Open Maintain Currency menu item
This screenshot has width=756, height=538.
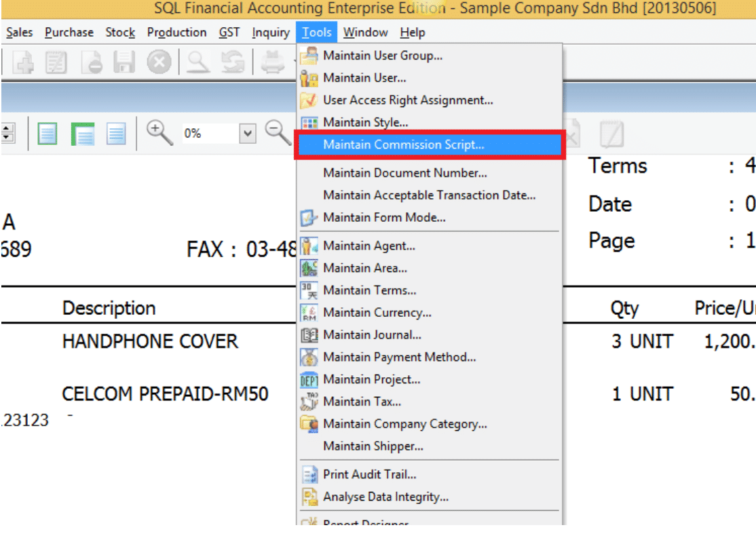click(x=377, y=313)
